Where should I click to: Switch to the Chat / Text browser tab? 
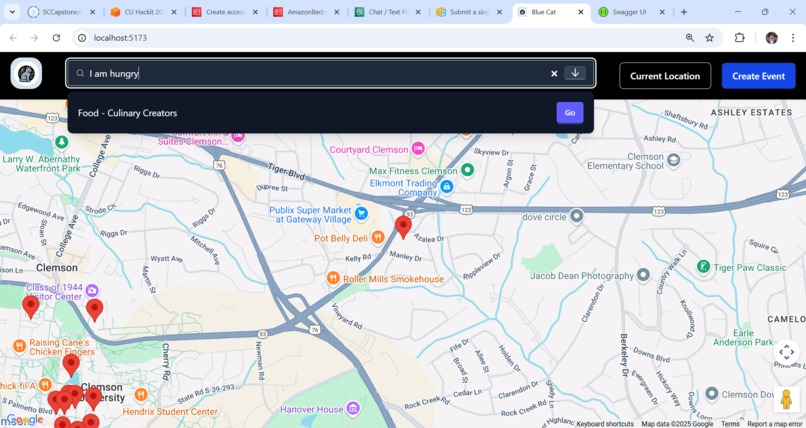[x=388, y=12]
